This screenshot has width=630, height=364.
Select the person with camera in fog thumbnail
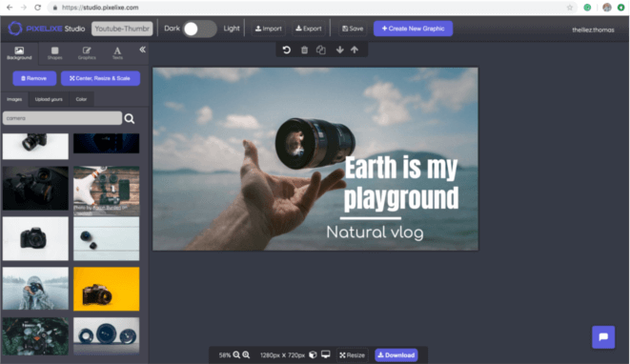click(35, 289)
